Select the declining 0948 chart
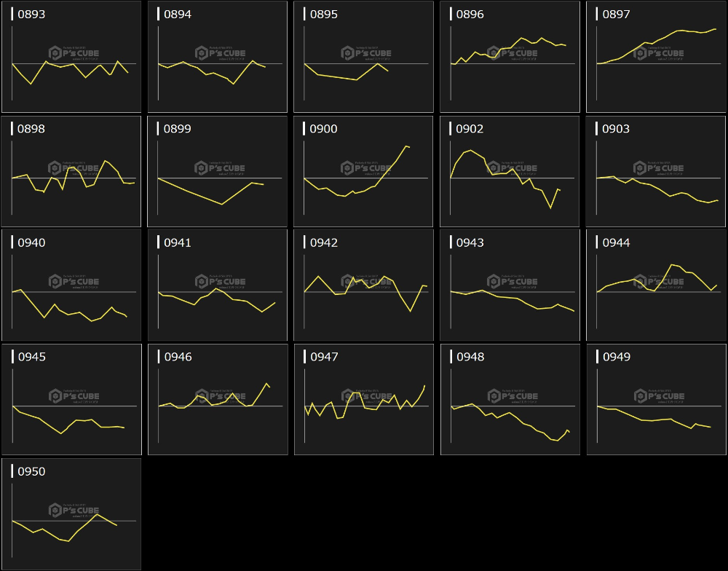 pyautogui.click(x=510, y=400)
